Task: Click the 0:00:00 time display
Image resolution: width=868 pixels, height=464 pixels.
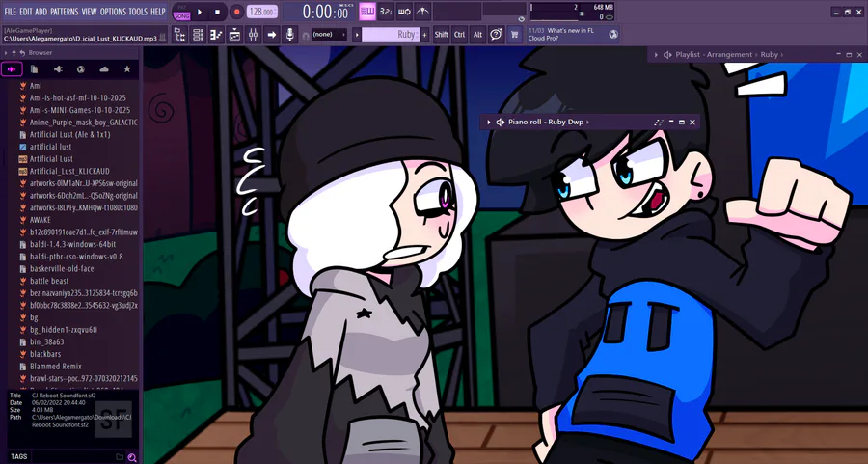Action: tap(325, 12)
